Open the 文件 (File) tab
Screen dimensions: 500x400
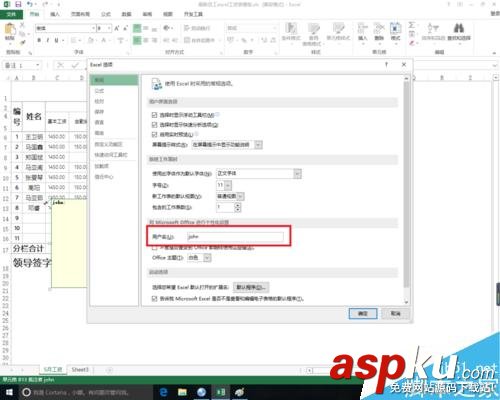[x=11, y=14]
